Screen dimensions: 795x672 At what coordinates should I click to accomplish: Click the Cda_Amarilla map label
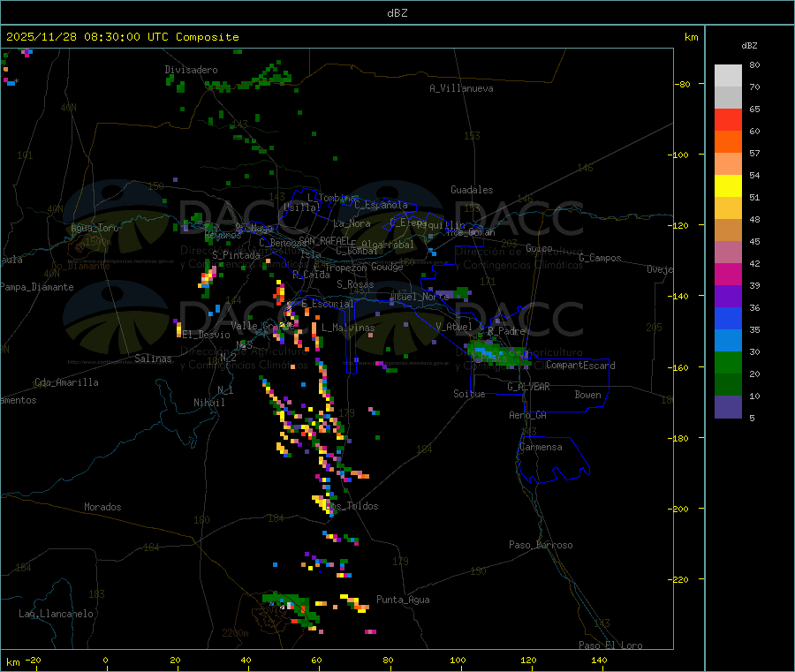point(66,382)
